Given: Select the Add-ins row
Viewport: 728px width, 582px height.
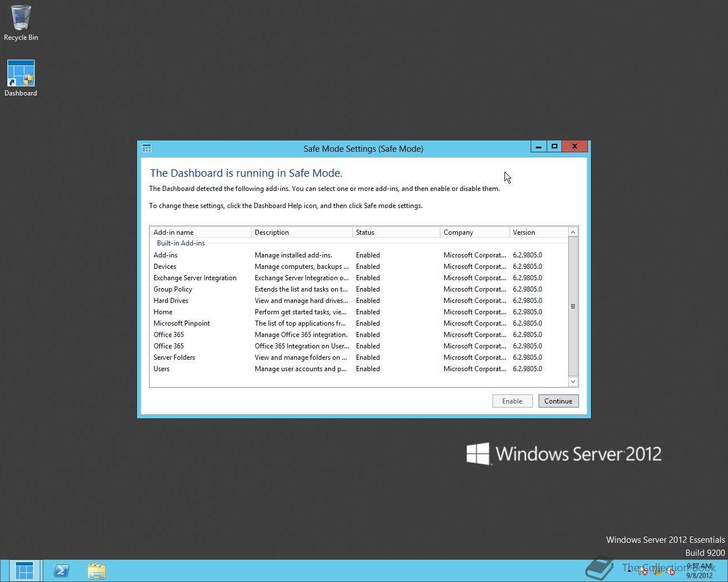Looking at the screenshot, I should pyautogui.click(x=359, y=255).
